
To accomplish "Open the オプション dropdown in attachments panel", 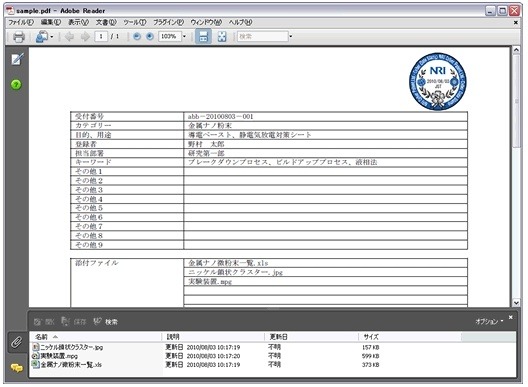I will 489,321.
